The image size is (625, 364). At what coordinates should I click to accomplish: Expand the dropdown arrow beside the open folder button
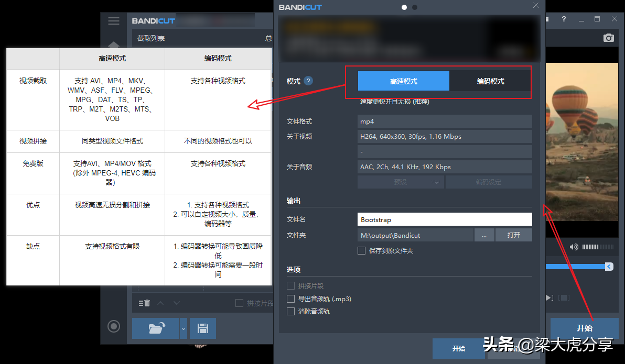tap(184, 328)
